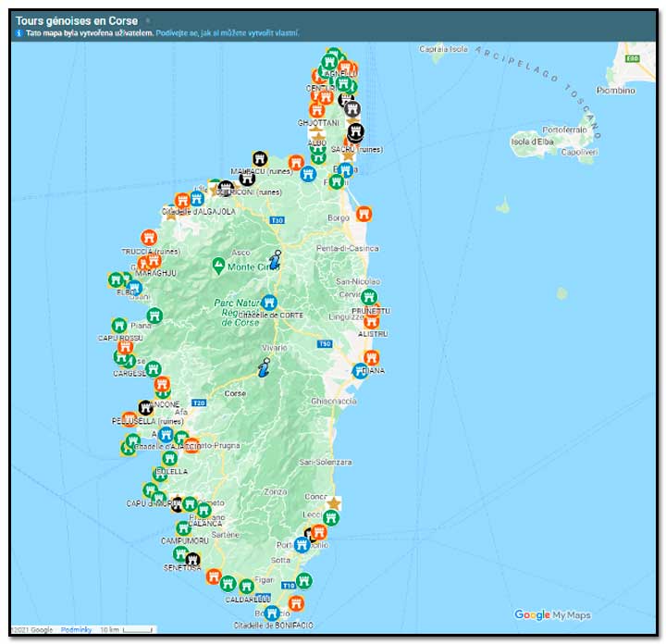The image size is (666, 644).
Task: Click the San-Nicolao place label
Action: point(358,281)
